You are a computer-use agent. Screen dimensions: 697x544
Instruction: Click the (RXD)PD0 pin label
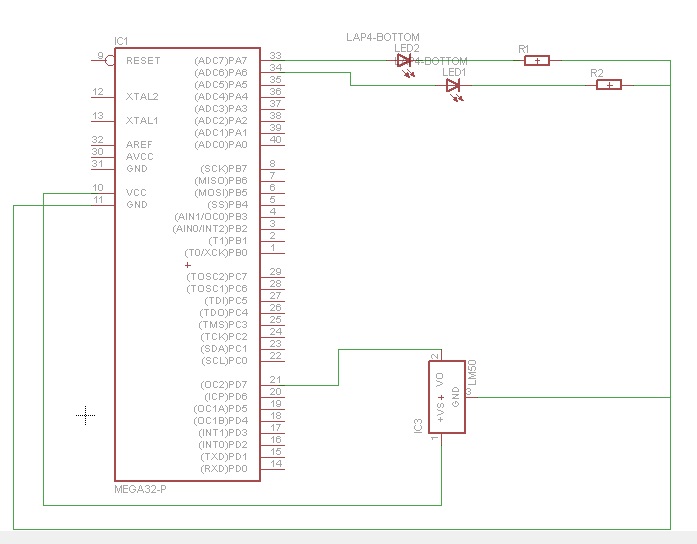[224, 468]
